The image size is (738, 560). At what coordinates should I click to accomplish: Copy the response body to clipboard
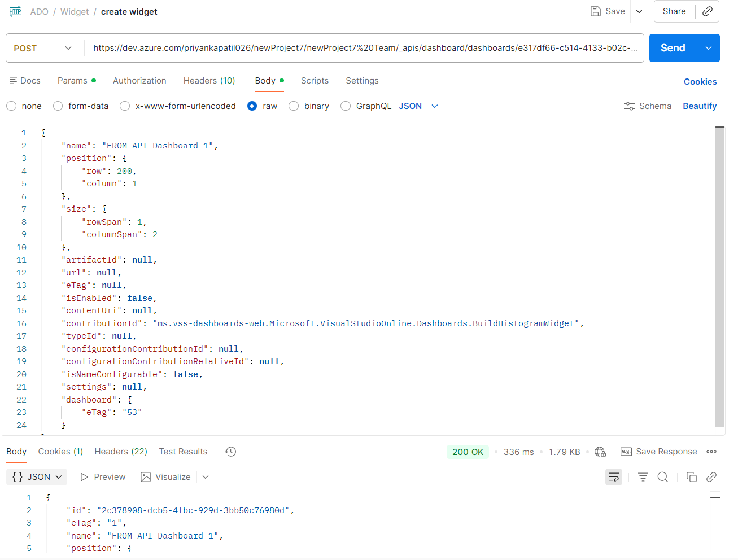691,477
